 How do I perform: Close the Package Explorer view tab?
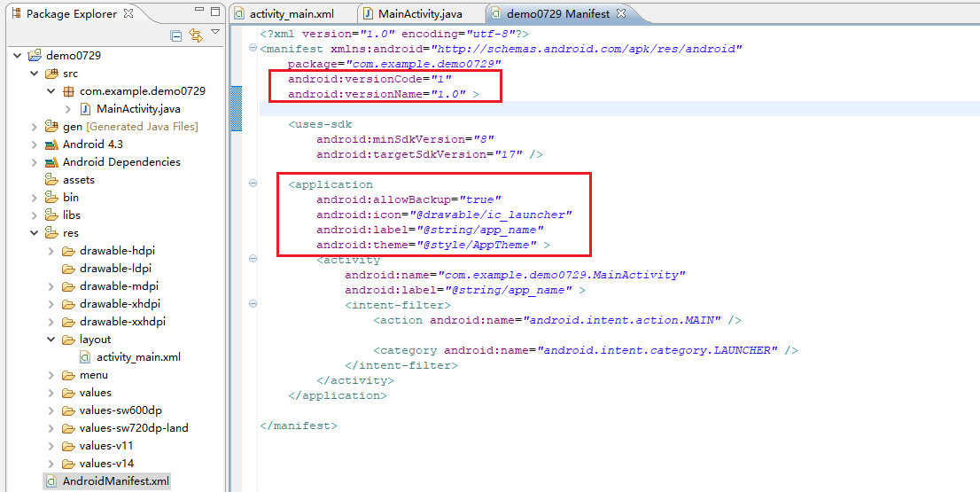[x=128, y=13]
